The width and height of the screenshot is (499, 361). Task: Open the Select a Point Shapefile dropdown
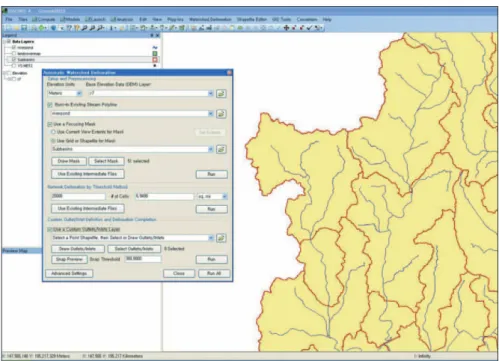[x=211, y=238]
